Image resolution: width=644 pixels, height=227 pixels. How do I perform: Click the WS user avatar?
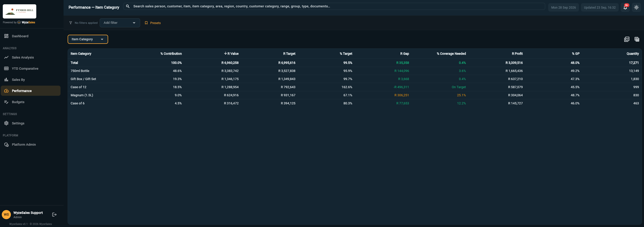(x=6, y=215)
